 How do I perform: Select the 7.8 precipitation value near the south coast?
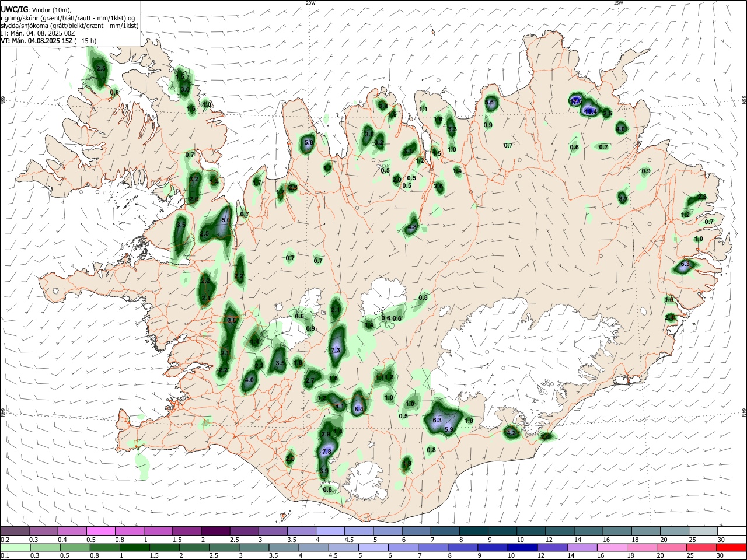(327, 452)
